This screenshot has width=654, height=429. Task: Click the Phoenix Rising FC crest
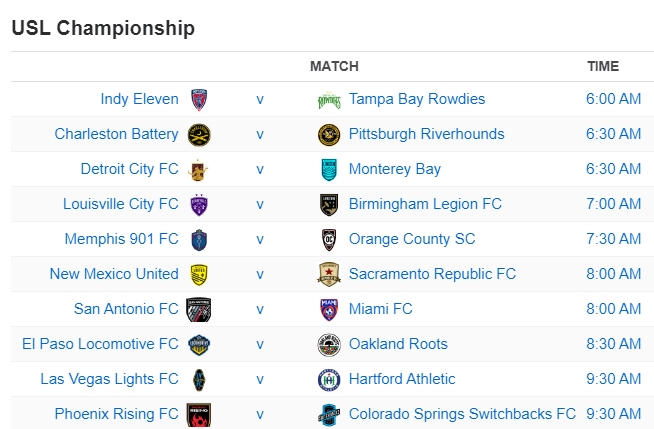pyautogui.click(x=198, y=415)
